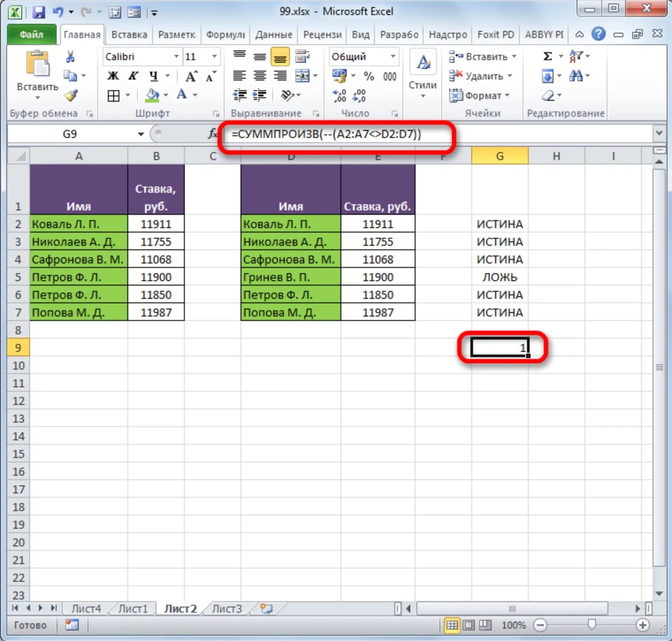The height and width of the screenshot is (641, 672).
Task: Decrease the cell indent
Action: (240, 95)
